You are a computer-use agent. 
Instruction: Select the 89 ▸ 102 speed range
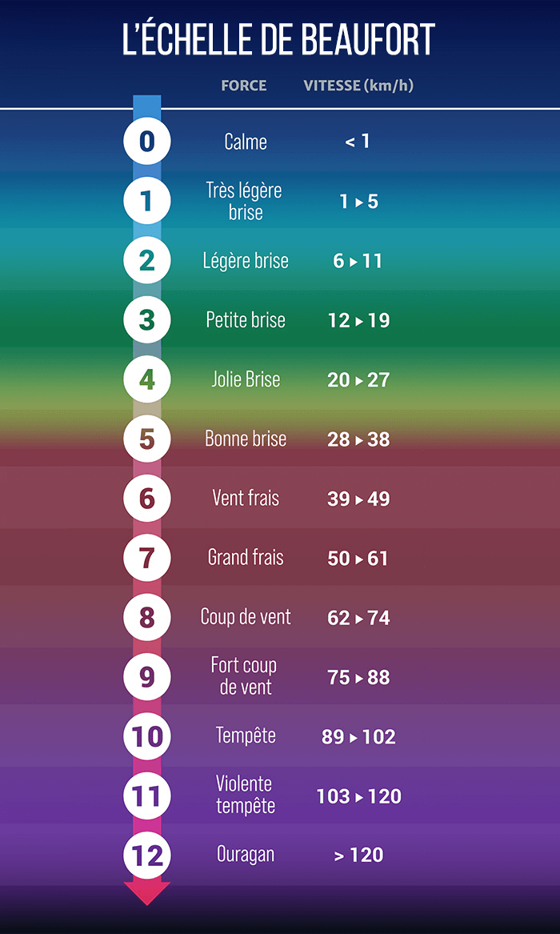click(x=358, y=736)
